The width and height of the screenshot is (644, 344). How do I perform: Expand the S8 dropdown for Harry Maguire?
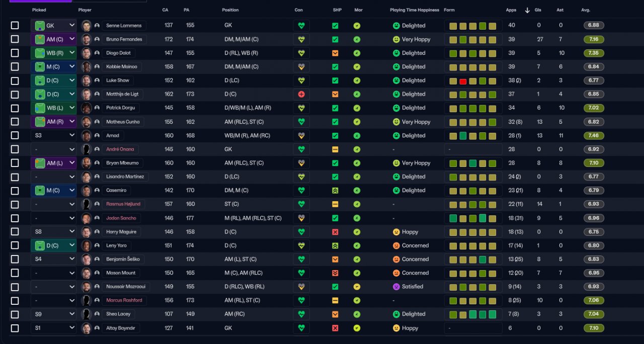[53, 232]
